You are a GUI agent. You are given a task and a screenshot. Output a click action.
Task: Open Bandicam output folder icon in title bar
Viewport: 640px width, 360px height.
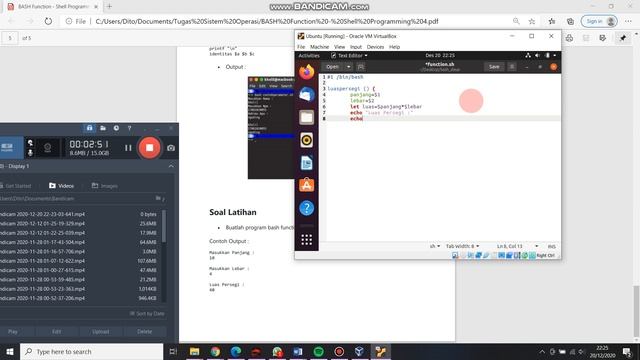click(x=103, y=128)
